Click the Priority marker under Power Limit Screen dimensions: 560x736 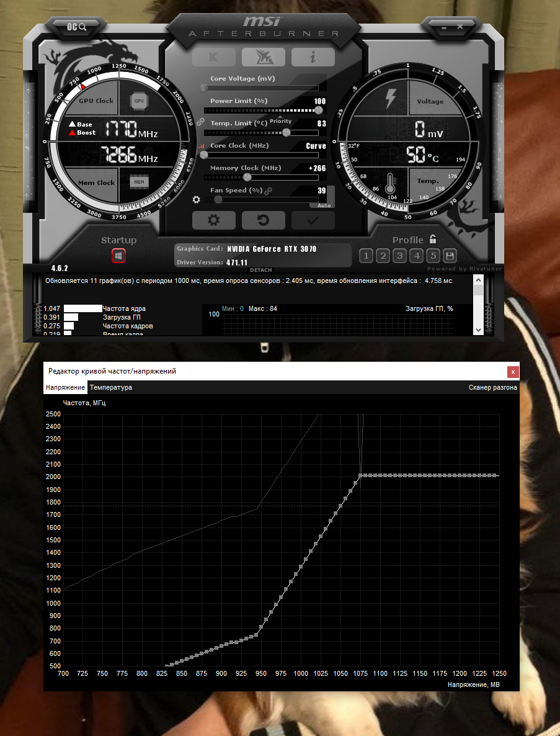click(280, 120)
